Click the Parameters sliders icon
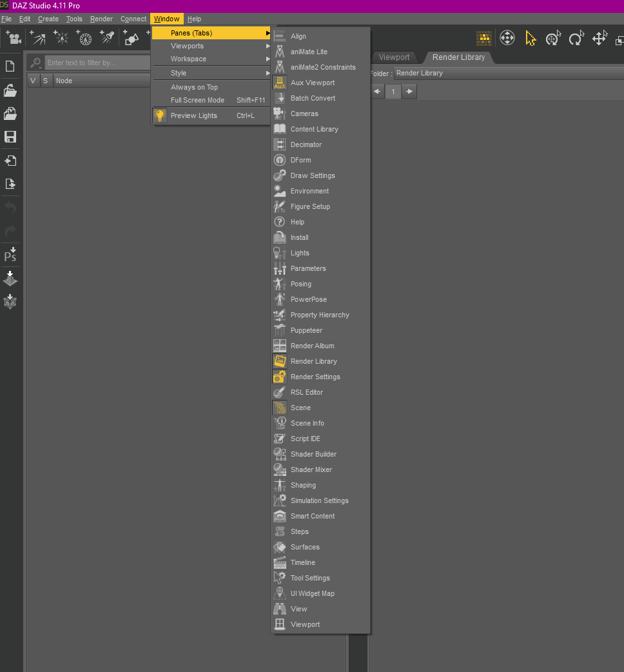Image resolution: width=624 pixels, height=672 pixels. click(x=280, y=268)
